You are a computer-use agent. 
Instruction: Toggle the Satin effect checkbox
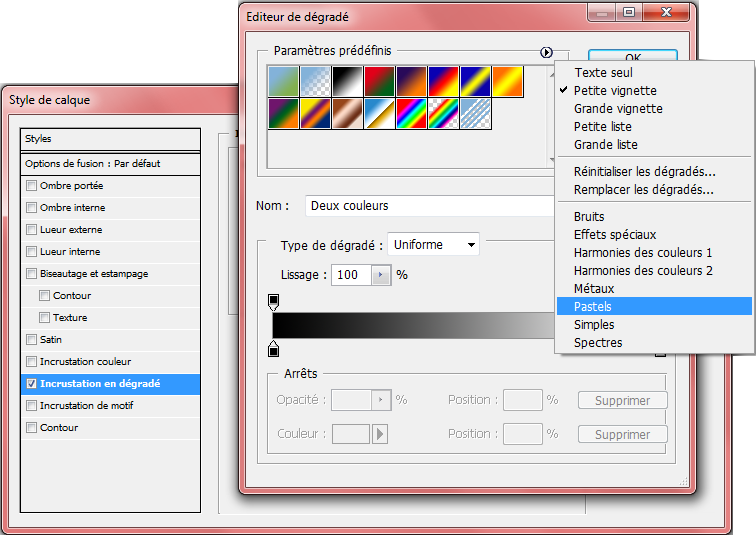coord(32,340)
